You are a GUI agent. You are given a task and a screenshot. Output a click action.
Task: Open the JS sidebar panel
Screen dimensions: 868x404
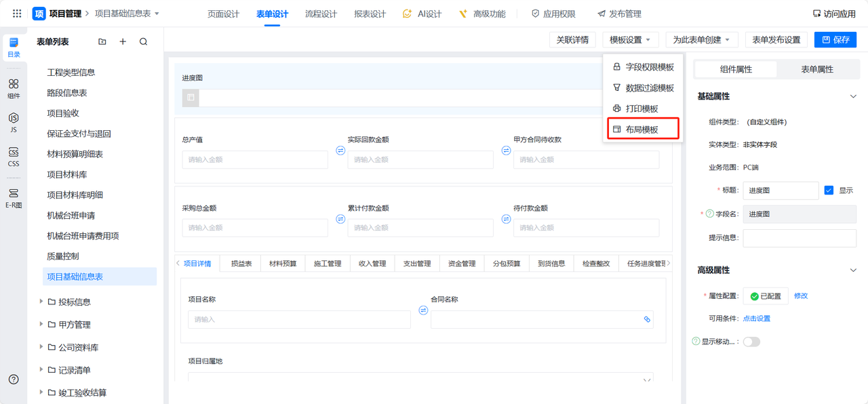(x=14, y=122)
